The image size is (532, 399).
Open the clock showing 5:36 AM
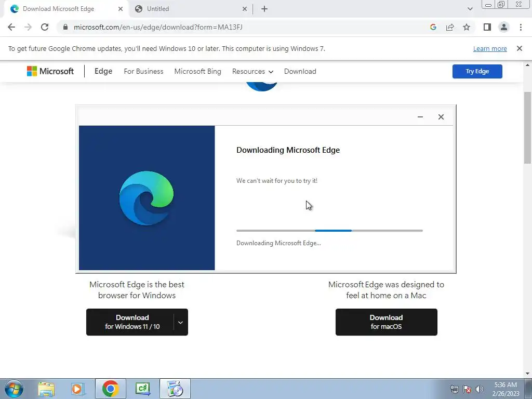(x=506, y=389)
